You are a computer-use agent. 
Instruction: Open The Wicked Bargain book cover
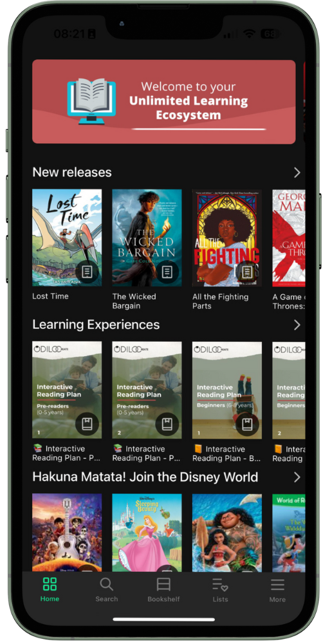coord(147,238)
